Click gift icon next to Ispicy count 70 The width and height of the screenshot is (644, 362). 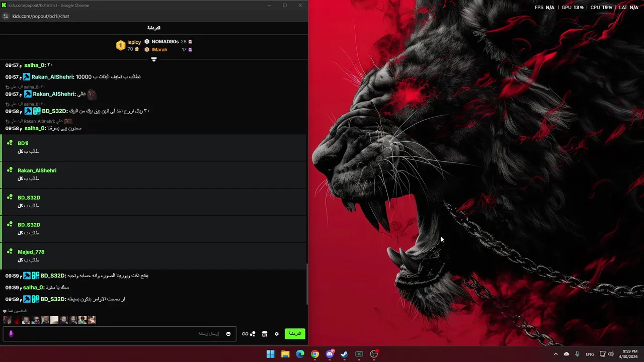click(137, 49)
